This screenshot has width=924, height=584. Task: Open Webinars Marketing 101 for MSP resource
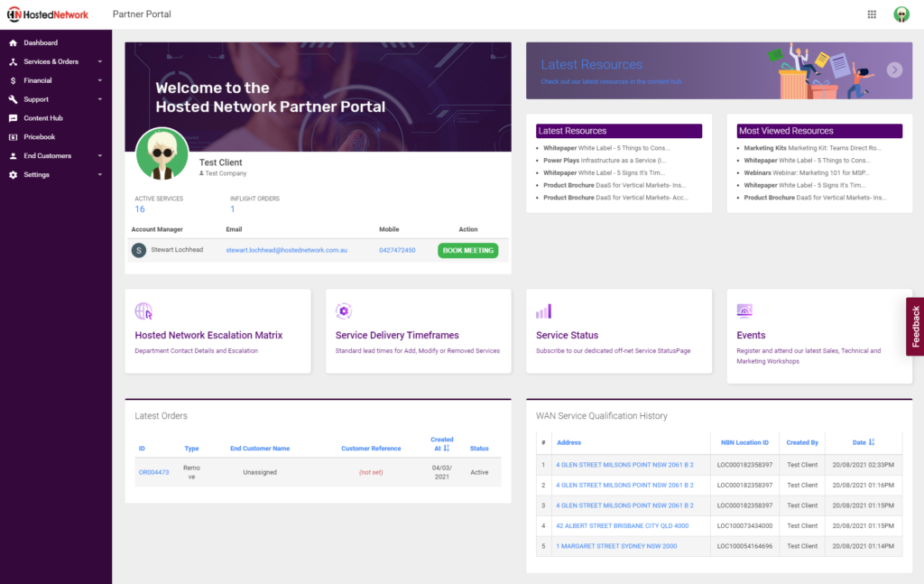807,172
